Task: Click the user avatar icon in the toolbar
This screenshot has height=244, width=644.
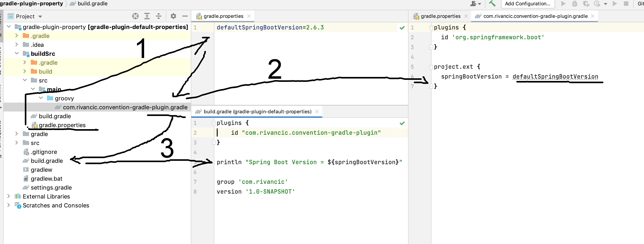Action: coord(473,4)
